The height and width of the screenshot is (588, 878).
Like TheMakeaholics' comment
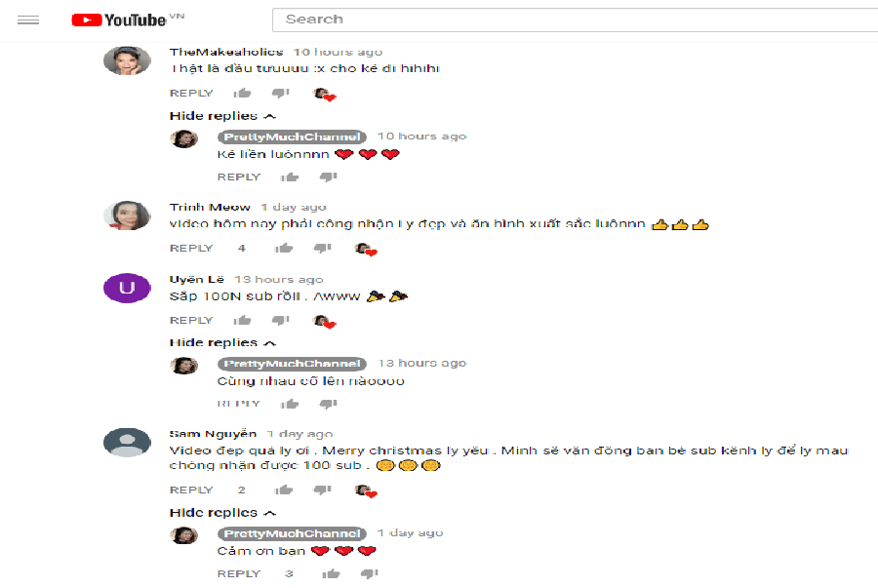[243, 93]
